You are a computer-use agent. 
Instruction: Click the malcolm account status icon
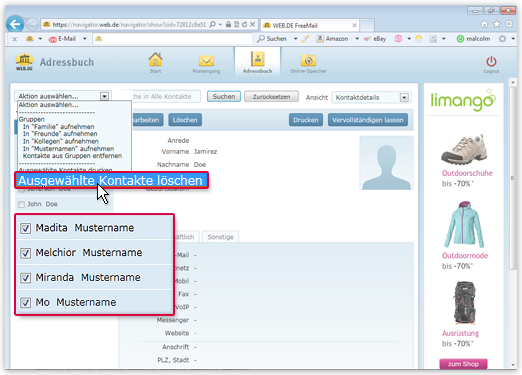460,39
